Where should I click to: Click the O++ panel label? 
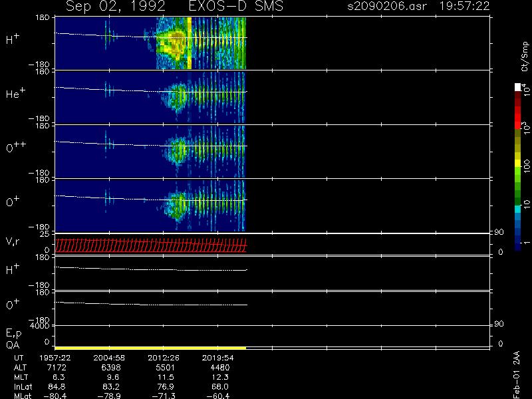point(16,147)
